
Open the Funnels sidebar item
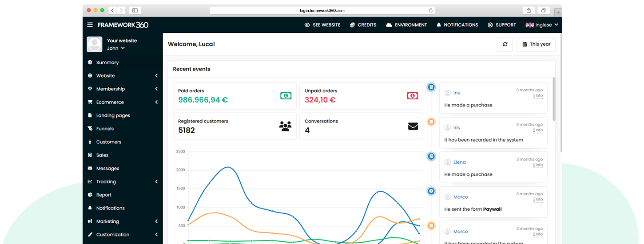coord(105,129)
